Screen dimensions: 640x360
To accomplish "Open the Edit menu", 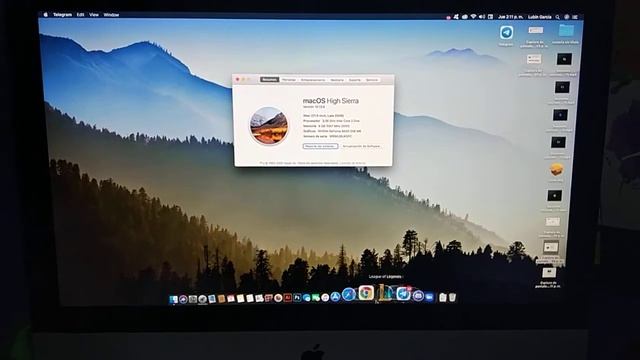I will [80, 15].
